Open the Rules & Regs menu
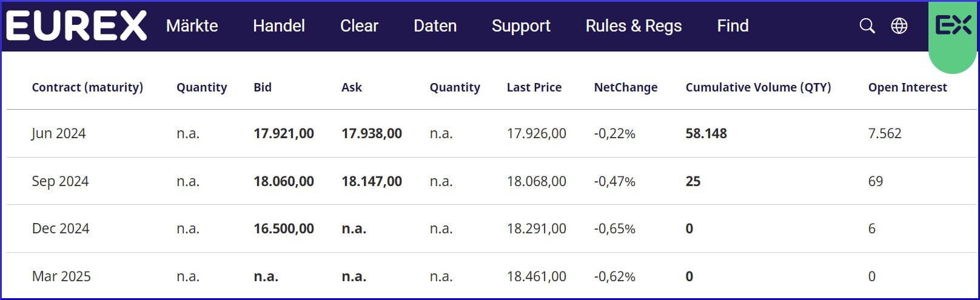The width and height of the screenshot is (980, 300). click(x=634, y=26)
